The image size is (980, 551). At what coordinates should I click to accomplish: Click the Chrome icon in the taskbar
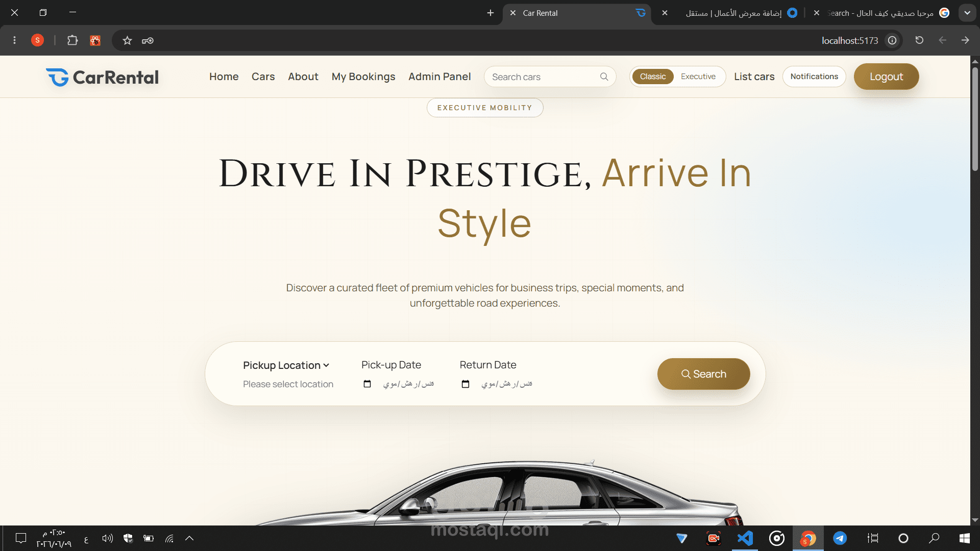click(x=808, y=538)
